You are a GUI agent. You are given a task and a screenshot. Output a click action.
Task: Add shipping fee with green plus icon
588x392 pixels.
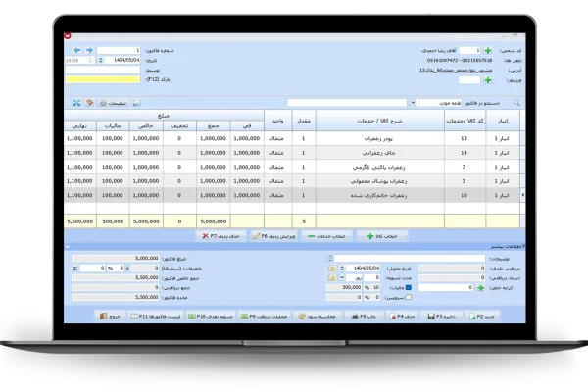coord(480,288)
